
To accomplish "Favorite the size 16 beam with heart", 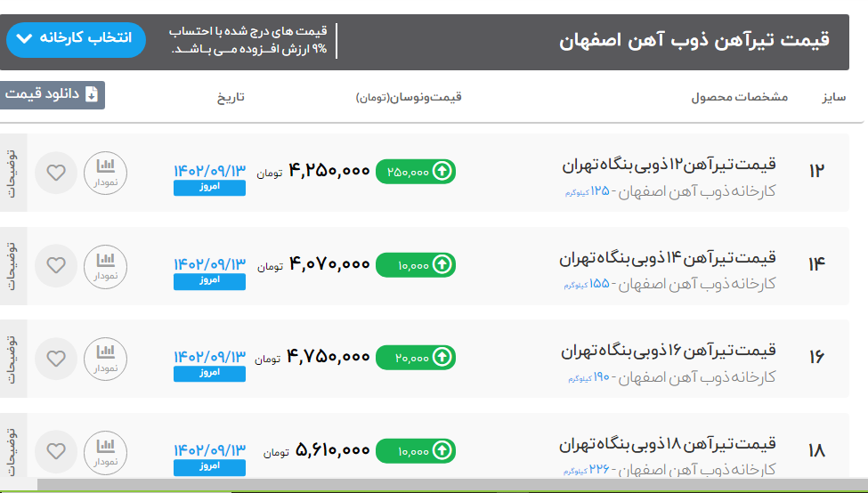I will 56,358.
